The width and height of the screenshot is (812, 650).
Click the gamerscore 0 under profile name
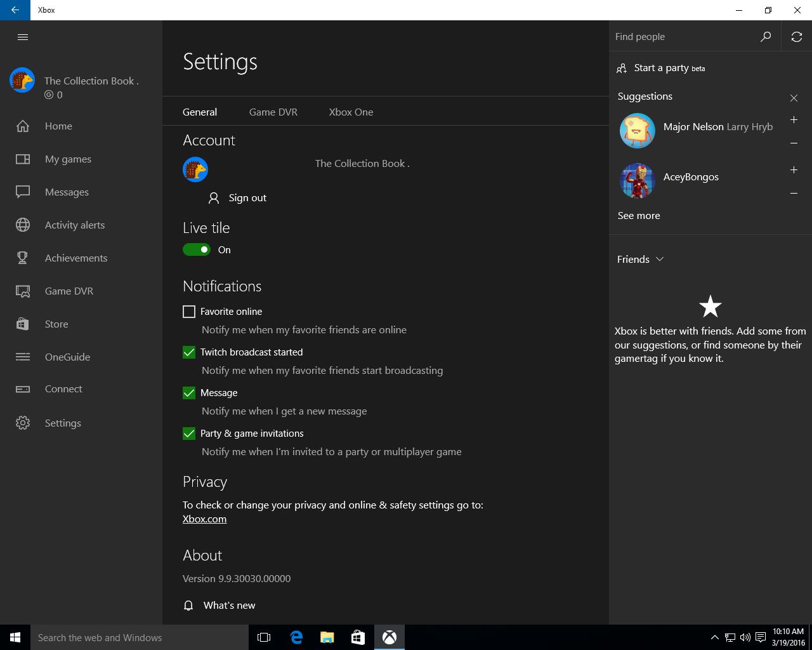coord(53,95)
